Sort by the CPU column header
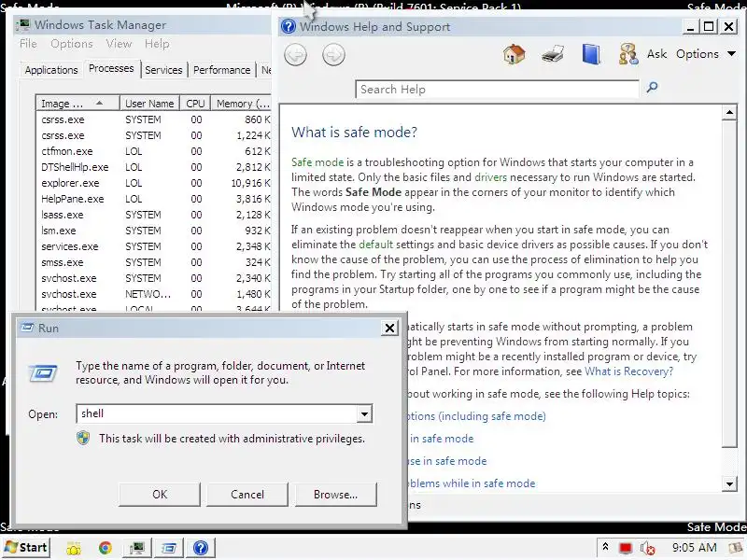Image resolution: width=747 pixels, height=560 pixels. (x=195, y=104)
